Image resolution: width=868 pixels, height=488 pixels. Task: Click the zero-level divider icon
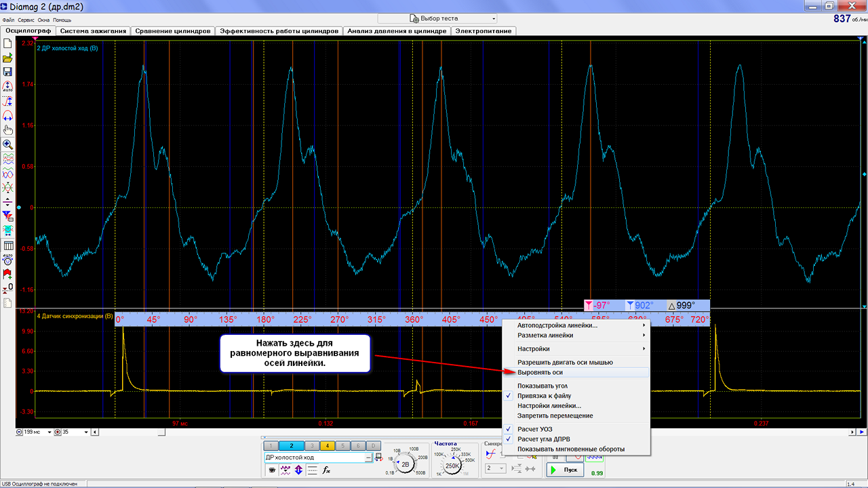(7, 201)
